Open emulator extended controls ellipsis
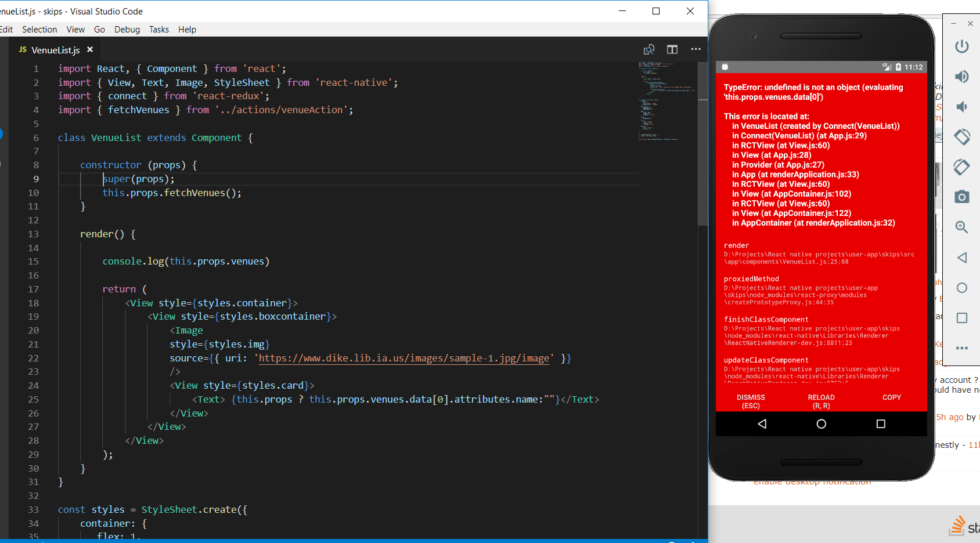This screenshot has height=543, width=980. tap(962, 348)
